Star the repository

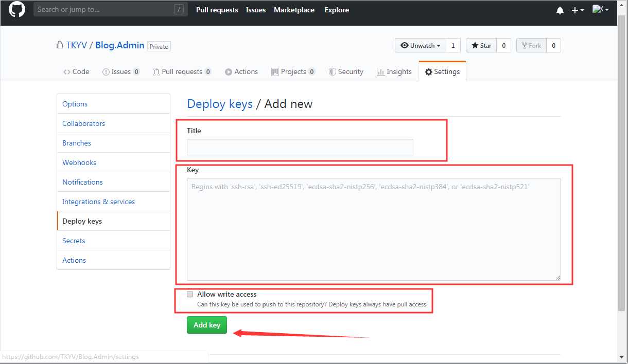[481, 45]
